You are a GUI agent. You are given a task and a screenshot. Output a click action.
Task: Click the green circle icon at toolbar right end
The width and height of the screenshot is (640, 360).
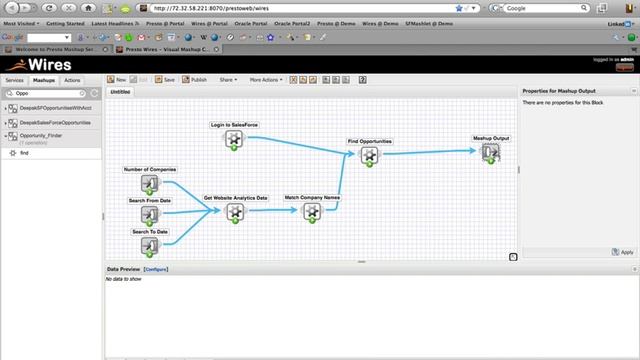tap(631, 38)
